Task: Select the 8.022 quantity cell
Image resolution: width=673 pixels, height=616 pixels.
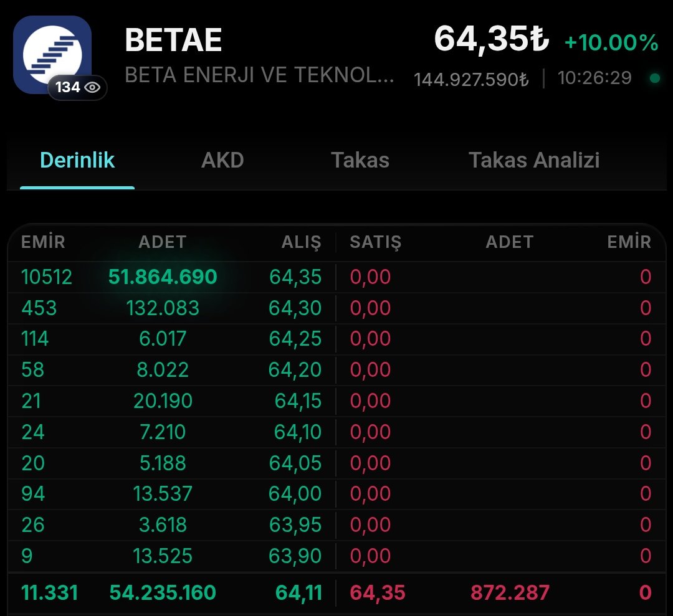Action: (163, 370)
